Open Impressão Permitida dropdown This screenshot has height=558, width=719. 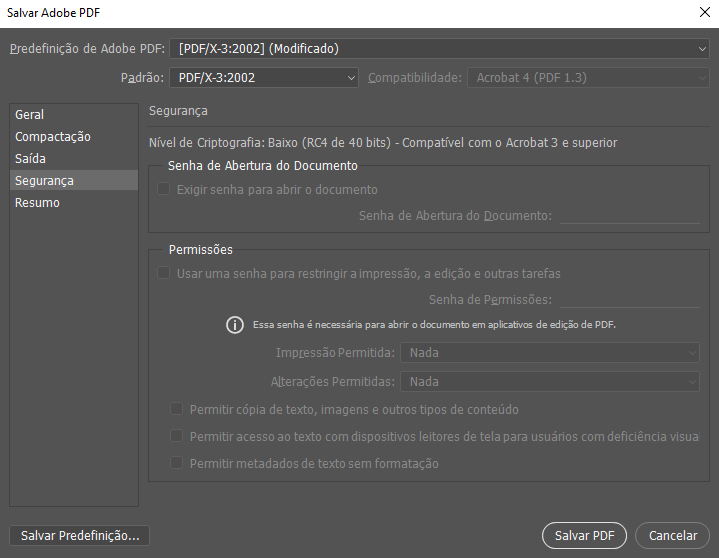coord(549,352)
